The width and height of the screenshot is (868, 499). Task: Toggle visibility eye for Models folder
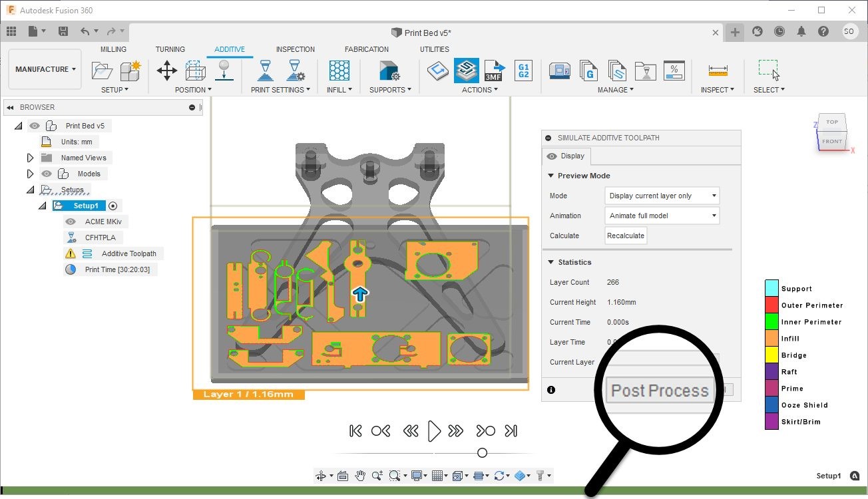[x=46, y=174]
